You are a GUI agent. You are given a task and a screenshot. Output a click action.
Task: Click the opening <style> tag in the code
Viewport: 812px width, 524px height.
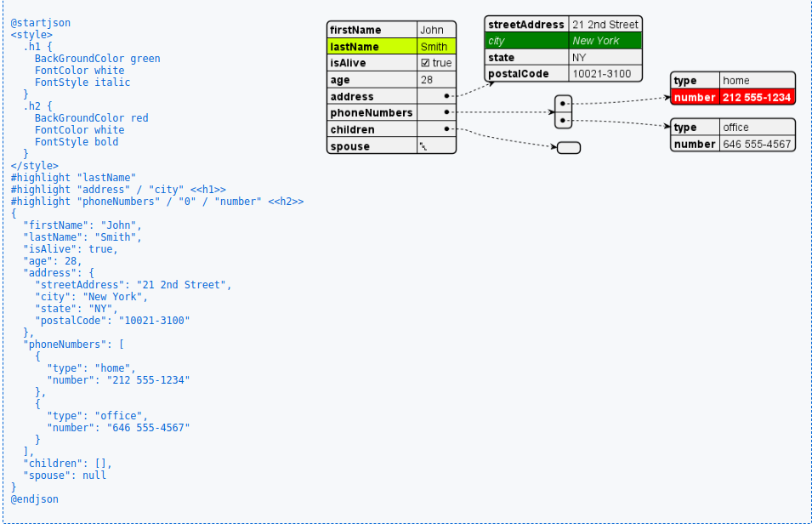click(x=31, y=35)
